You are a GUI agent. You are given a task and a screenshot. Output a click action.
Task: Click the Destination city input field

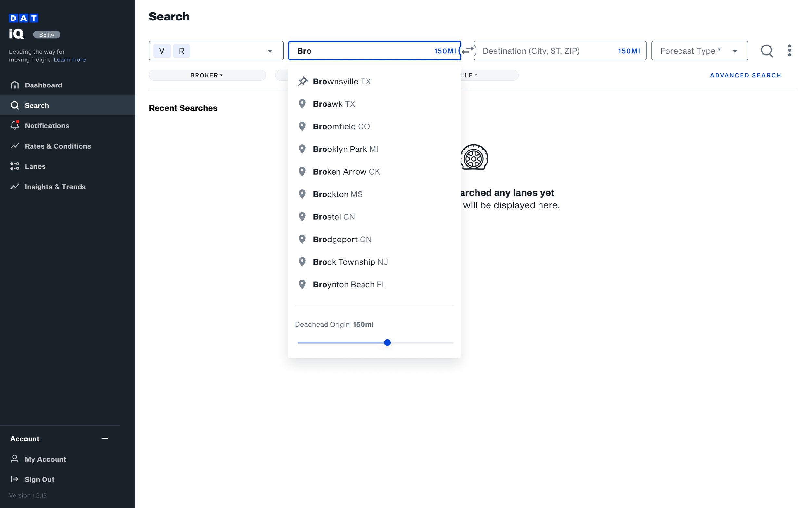[544, 51]
